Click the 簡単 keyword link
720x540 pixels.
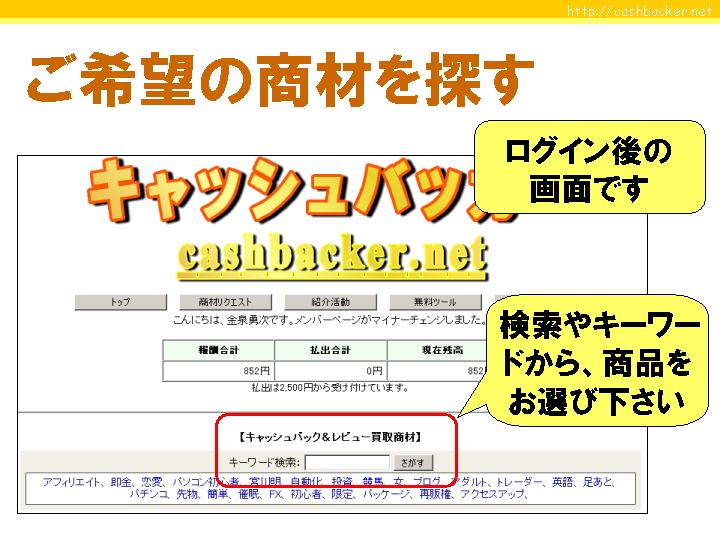tap(218, 494)
